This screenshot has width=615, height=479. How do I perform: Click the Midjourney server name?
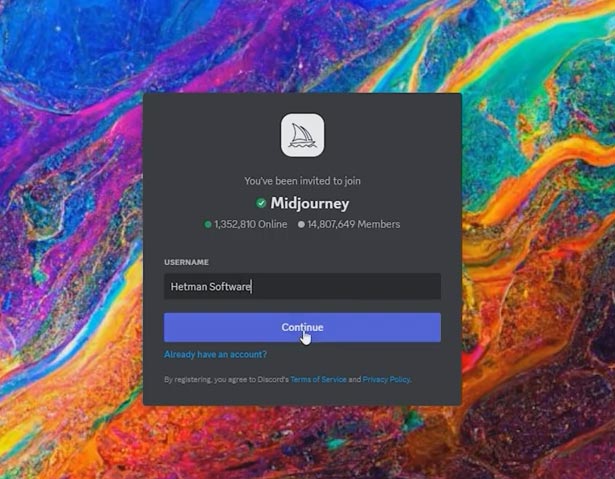[310, 203]
